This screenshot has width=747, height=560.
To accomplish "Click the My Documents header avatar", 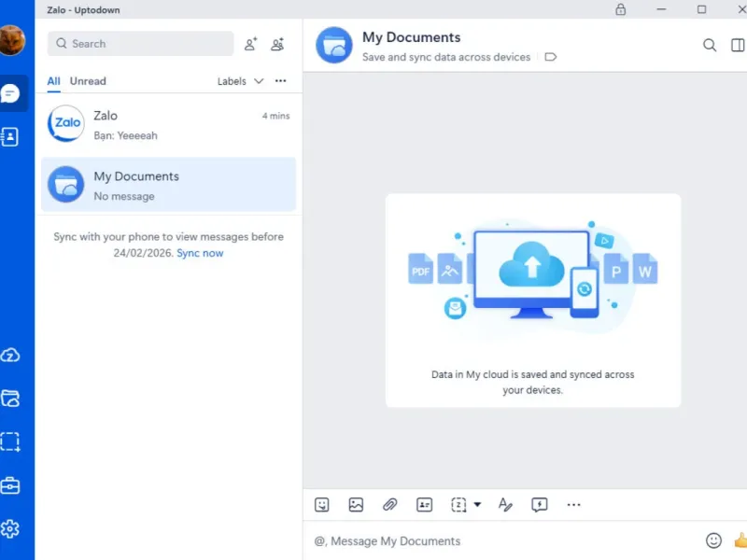I will pos(334,45).
